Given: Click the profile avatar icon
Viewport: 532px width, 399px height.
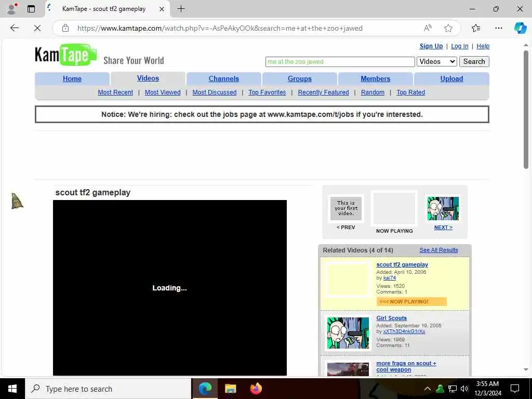Looking at the screenshot, I should click(12, 8).
